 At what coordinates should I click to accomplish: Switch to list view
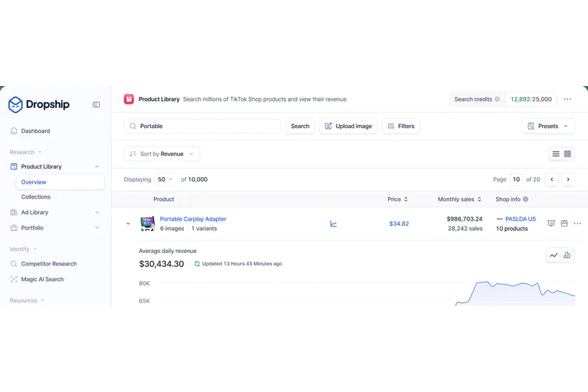point(556,154)
